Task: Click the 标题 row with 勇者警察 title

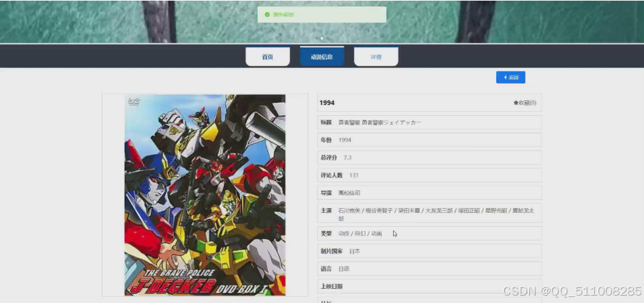Action: click(x=429, y=122)
